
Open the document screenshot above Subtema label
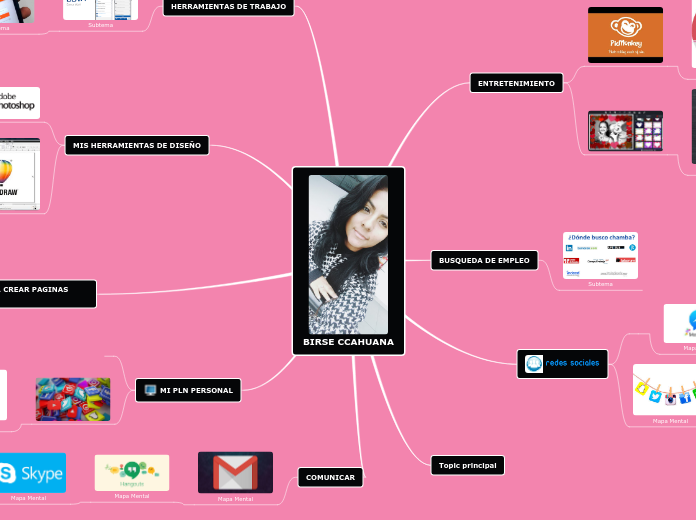pyautogui.click(x=100, y=10)
